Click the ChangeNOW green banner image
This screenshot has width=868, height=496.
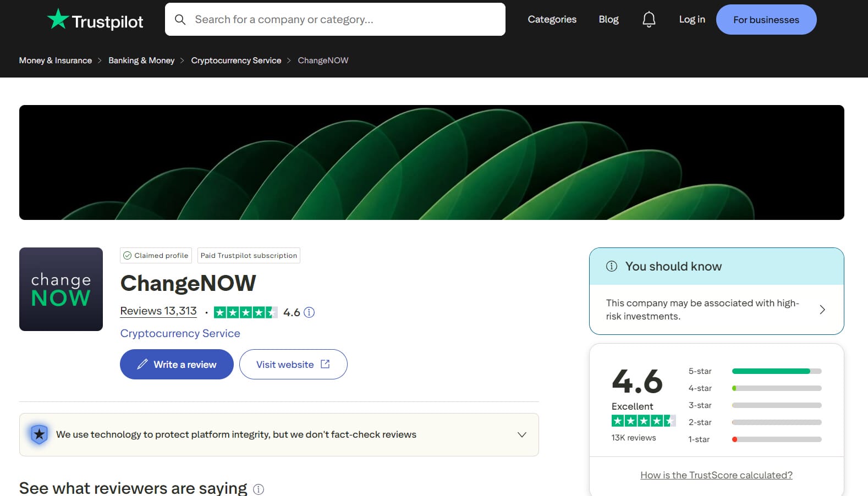pos(432,162)
